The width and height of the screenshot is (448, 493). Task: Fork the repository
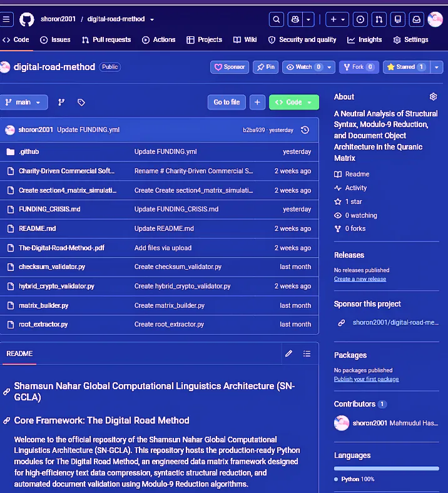click(359, 67)
